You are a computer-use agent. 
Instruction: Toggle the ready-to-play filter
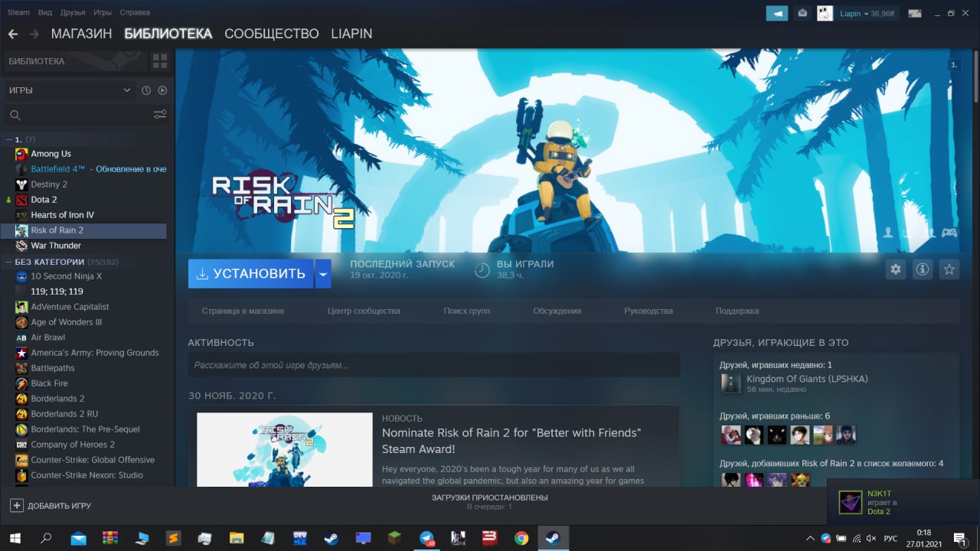(x=162, y=90)
